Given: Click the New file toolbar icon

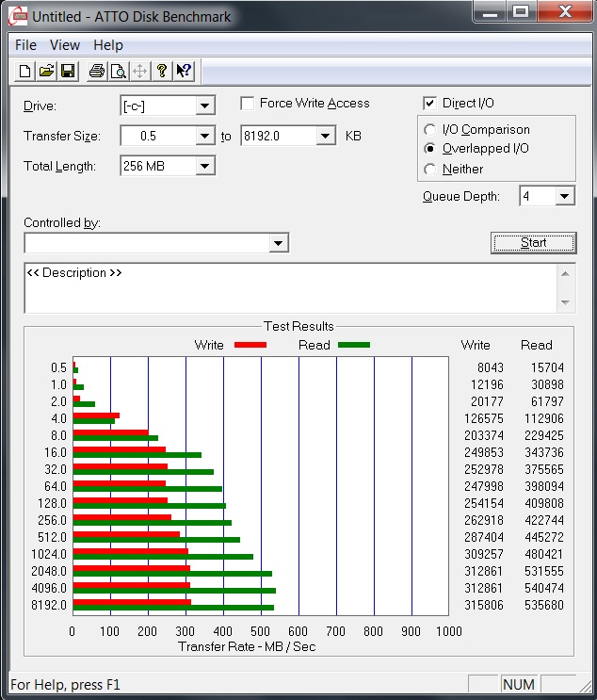Looking at the screenshot, I should 25,72.
